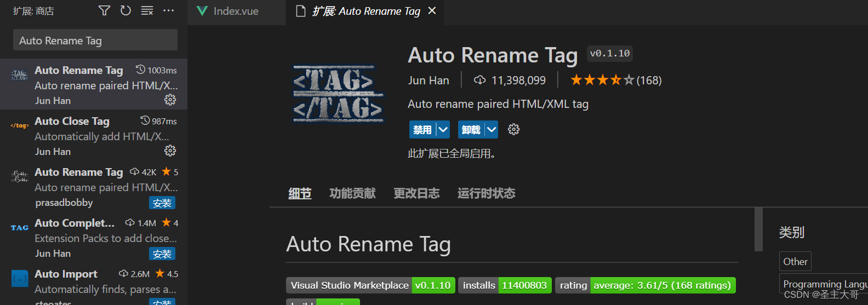Open the 细节 tab
The height and width of the screenshot is (305, 868).
click(300, 193)
